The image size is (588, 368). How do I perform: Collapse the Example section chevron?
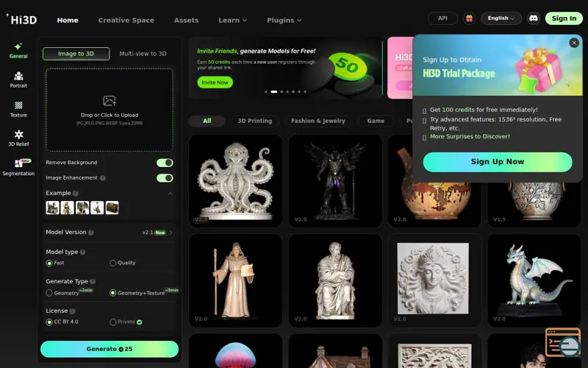click(x=171, y=194)
